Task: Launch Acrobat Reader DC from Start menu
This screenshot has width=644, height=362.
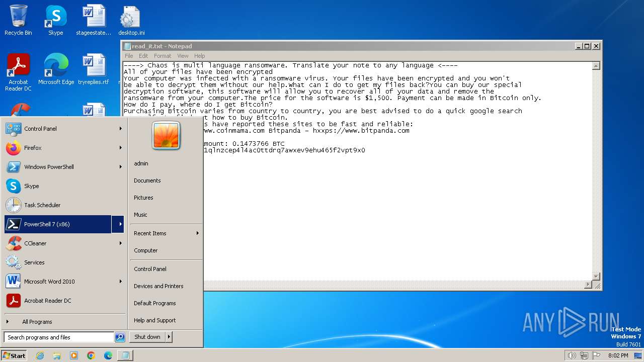Action: pyautogui.click(x=64, y=301)
